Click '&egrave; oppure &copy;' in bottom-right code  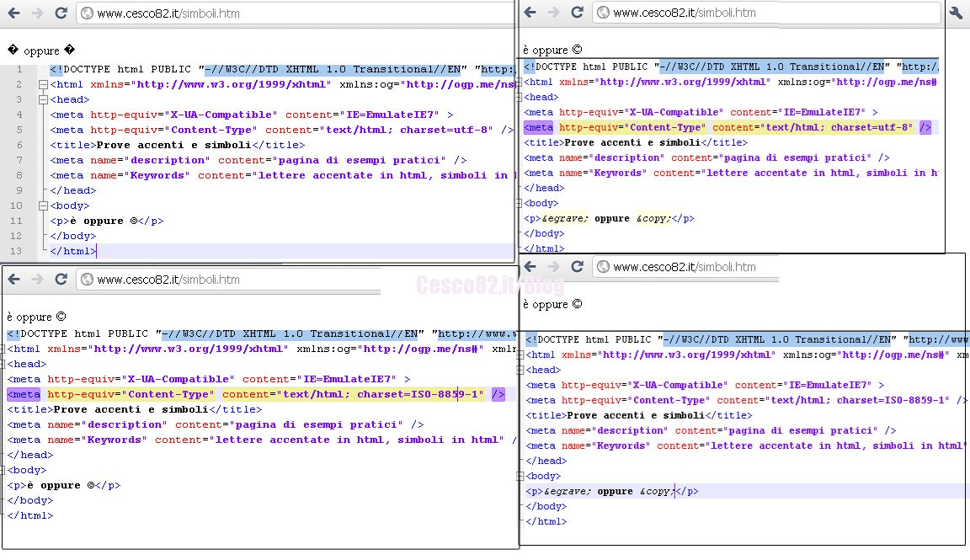(609, 491)
